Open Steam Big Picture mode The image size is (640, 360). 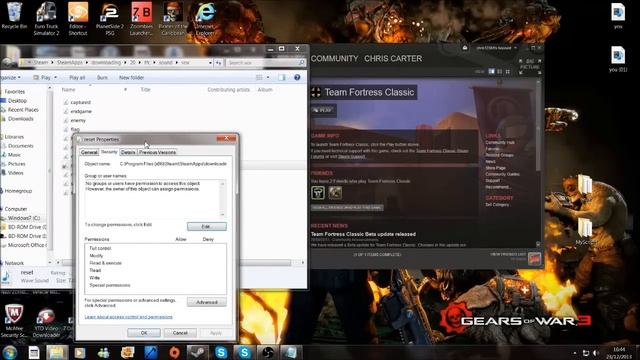pyautogui.click(x=530, y=67)
